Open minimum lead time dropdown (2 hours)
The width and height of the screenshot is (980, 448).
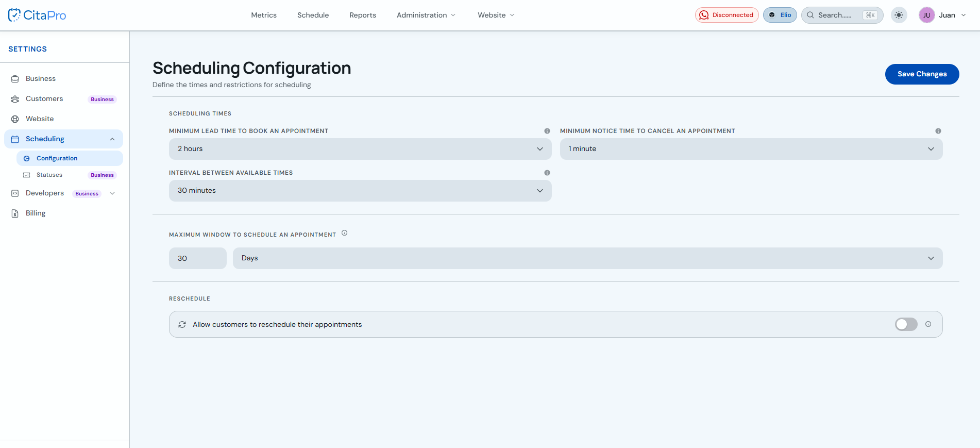(x=360, y=149)
